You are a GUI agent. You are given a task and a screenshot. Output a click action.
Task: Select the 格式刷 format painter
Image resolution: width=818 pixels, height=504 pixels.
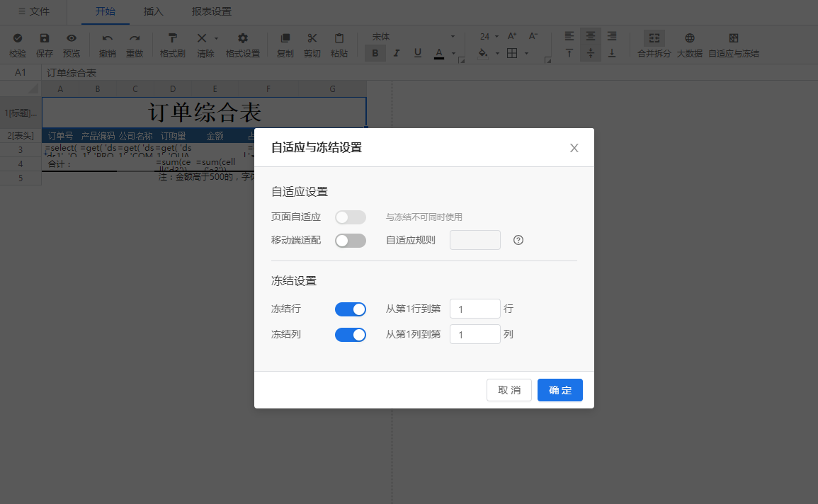coord(173,38)
